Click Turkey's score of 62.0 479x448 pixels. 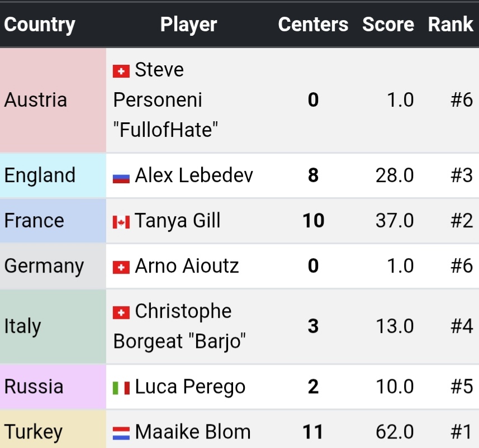click(x=395, y=432)
